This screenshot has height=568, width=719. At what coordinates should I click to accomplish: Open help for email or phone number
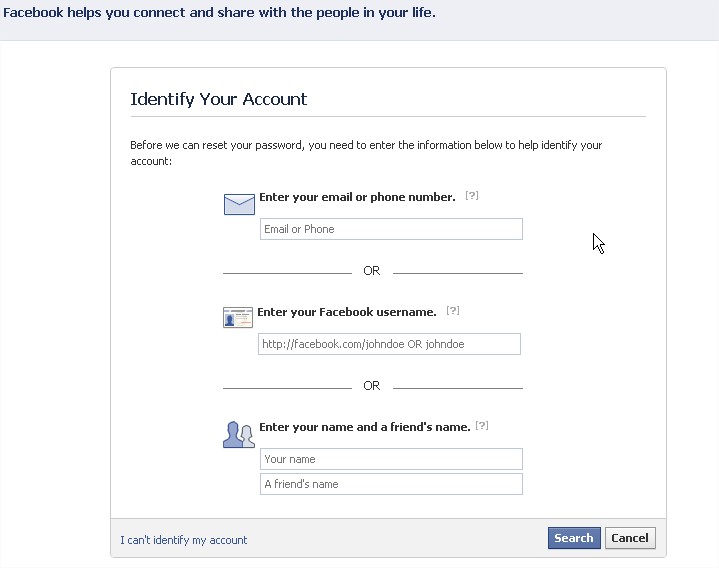pyautogui.click(x=472, y=196)
